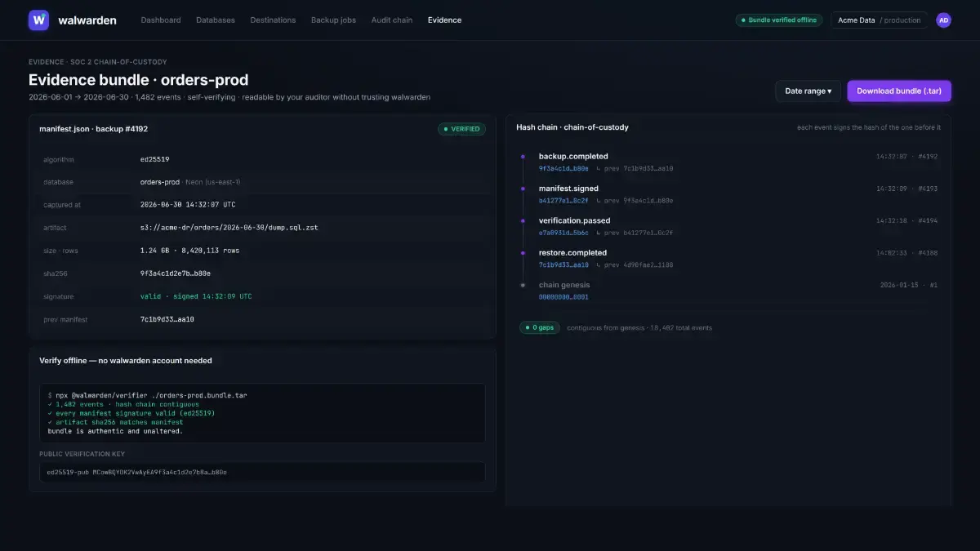Open the Backup jobs tab
This screenshot has width=980, height=551.
tap(333, 20)
